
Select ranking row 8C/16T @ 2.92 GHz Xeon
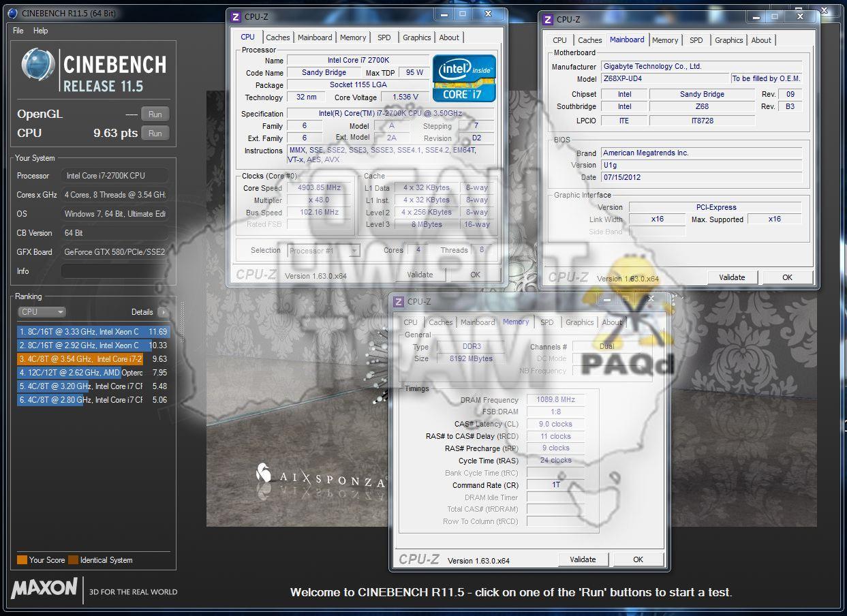tap(93, 345)
